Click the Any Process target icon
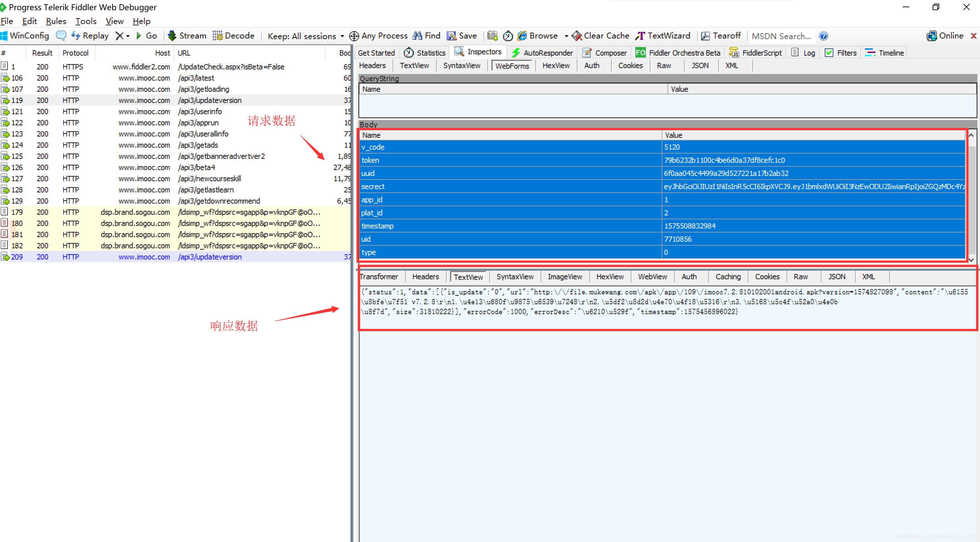Viewport: 980px width, 542px height. point(354,36)
